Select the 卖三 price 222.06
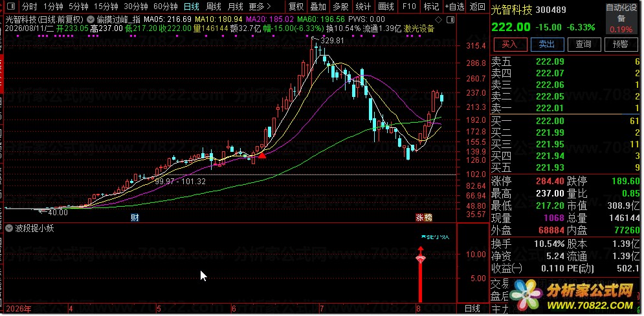 click(x=550, y=85)
